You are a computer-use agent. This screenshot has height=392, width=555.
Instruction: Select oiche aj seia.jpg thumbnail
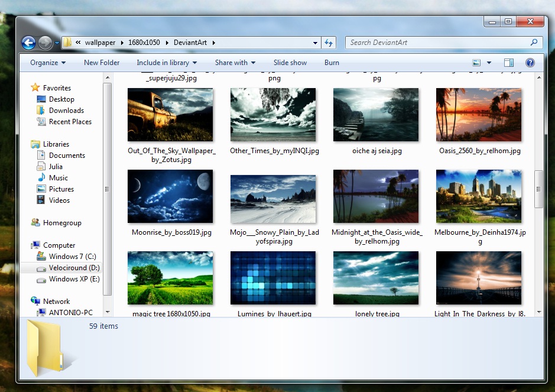tap(376, 115)
